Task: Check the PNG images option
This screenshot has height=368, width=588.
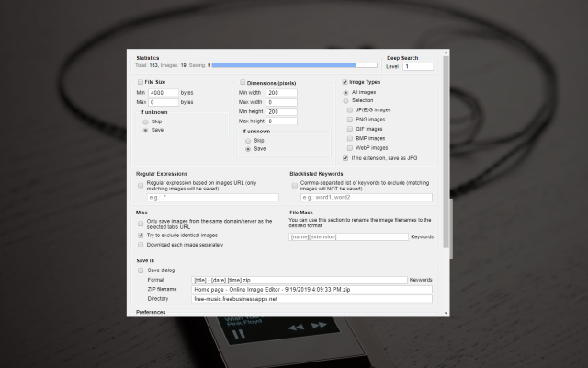Action: pos(351,119)
